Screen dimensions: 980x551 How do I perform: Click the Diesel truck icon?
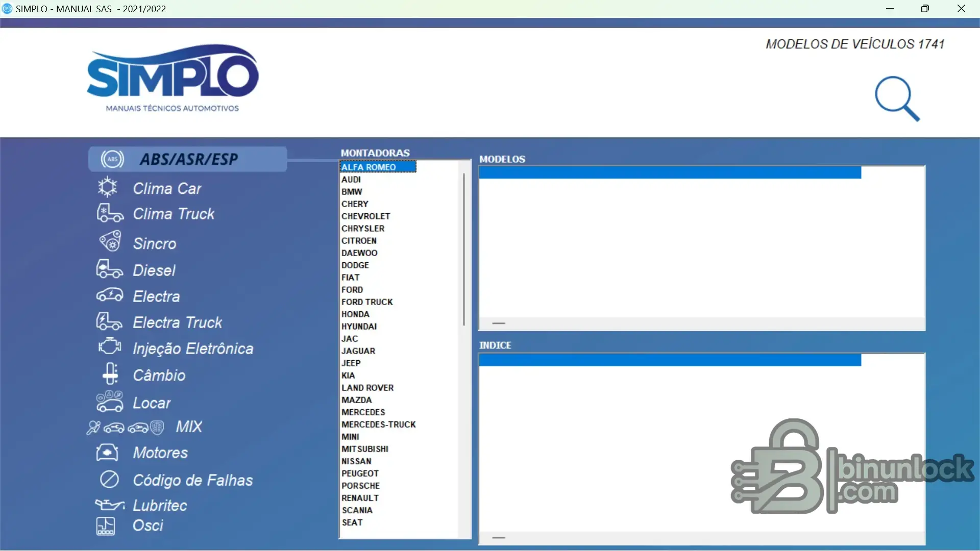click(109, 269)
